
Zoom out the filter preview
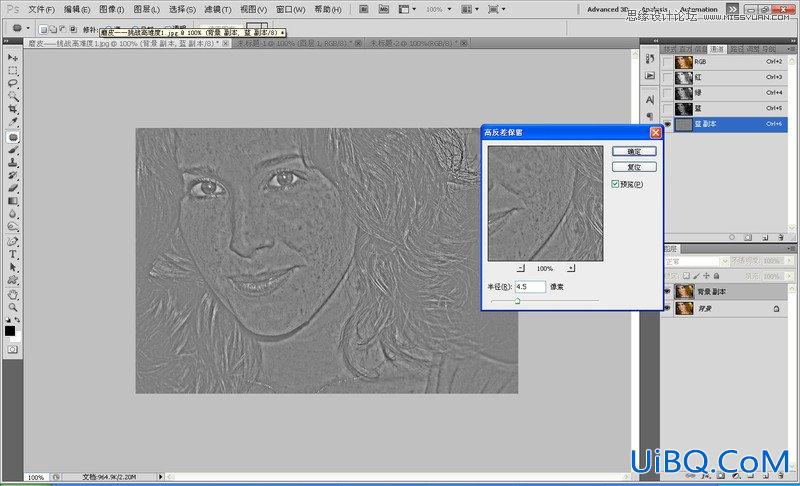(520, 268)
